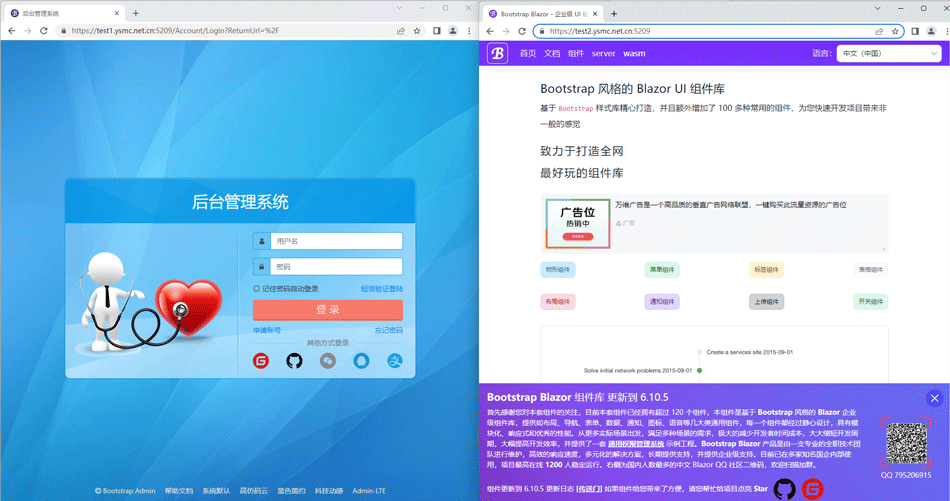Screen dimensions: 950x501
Task: Click the 密码 input field
Action: click(336, 267)
